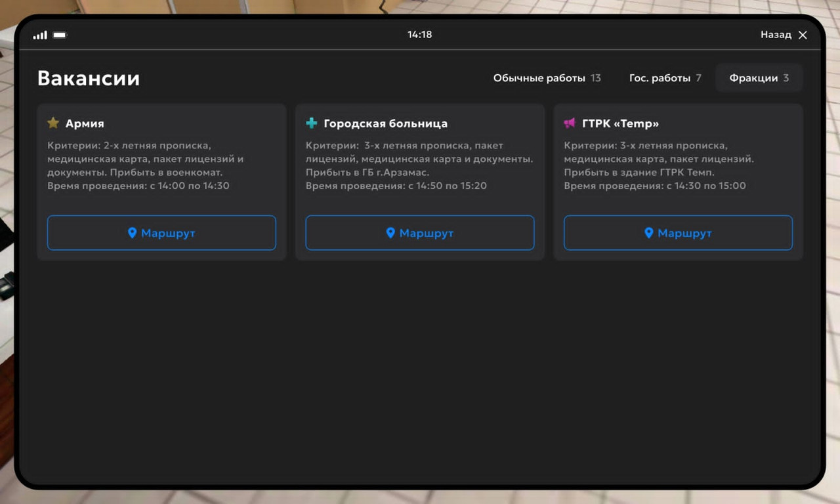Viewport: 840px width, 504px height.
Task: Select the Армия card title
Action: pyautogui.click(x=85, y=123)
